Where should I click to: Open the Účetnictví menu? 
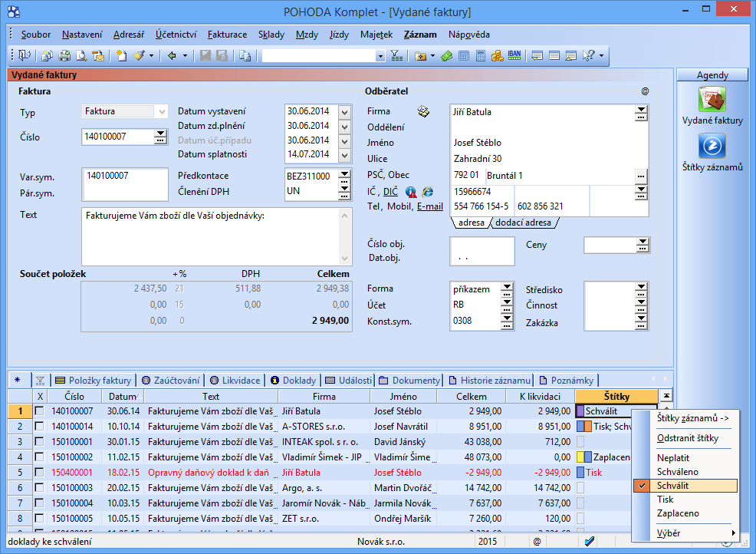176,35
